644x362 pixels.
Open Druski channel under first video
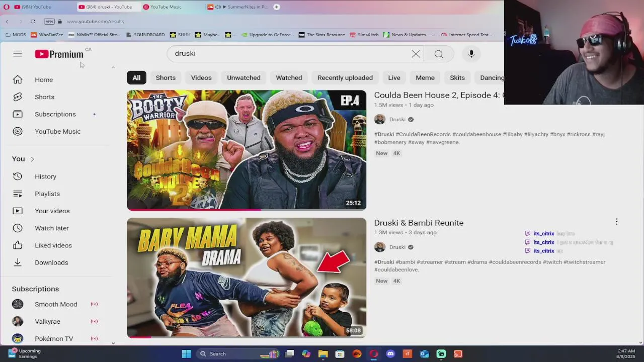click(x=397, y=119)
